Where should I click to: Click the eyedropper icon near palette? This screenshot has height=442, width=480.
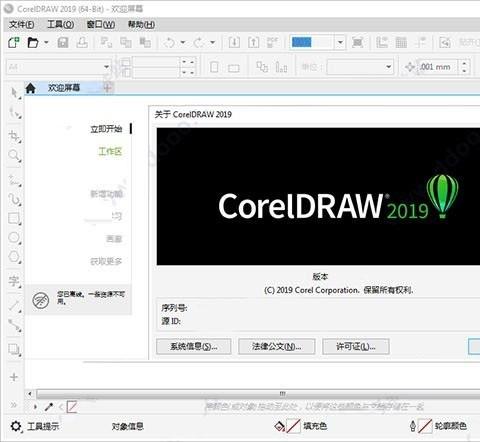coord(49,407)
